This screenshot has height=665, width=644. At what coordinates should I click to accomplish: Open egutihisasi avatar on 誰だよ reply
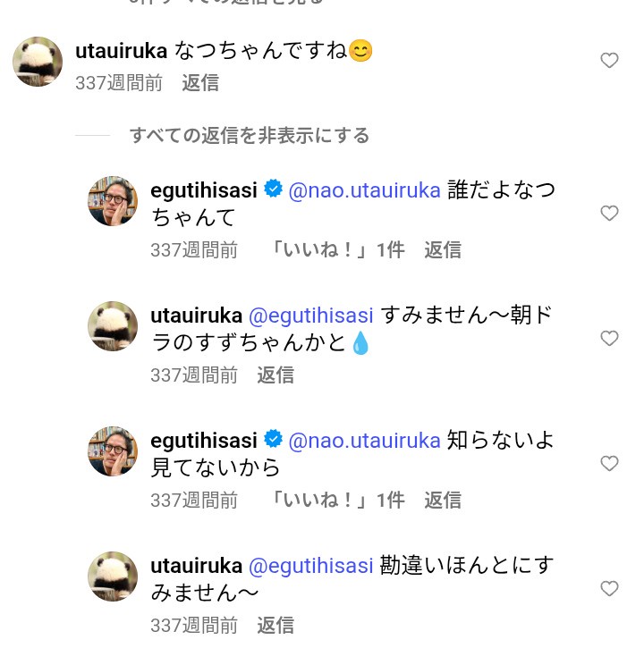click(x=112, y=200)
